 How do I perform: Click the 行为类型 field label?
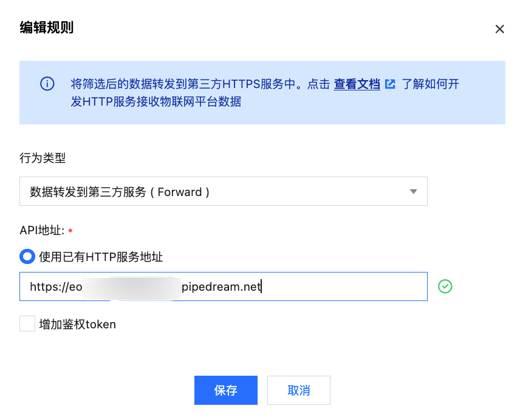43,158
